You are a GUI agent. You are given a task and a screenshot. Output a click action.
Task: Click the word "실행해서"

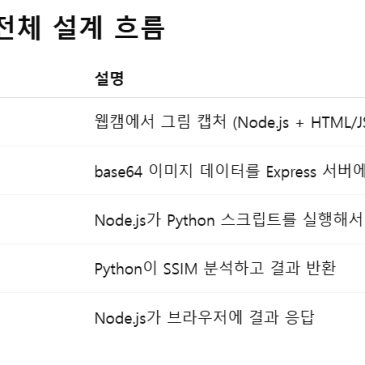333,220
